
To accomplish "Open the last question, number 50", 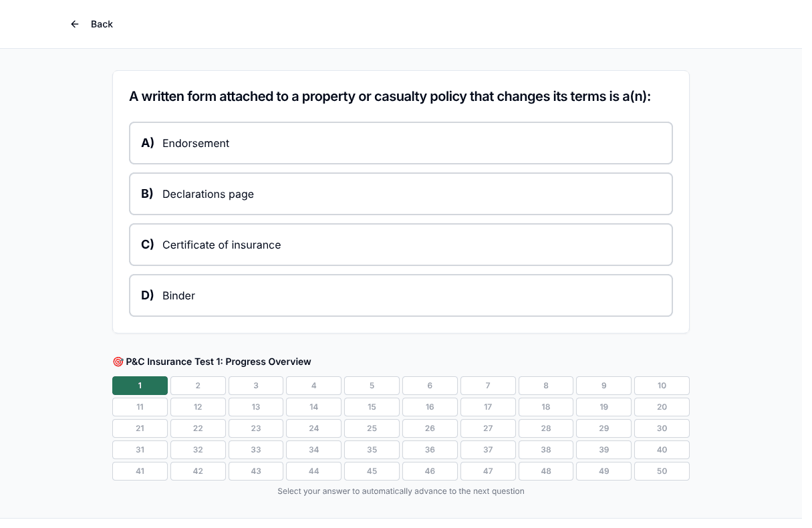I will coord(662,471).
